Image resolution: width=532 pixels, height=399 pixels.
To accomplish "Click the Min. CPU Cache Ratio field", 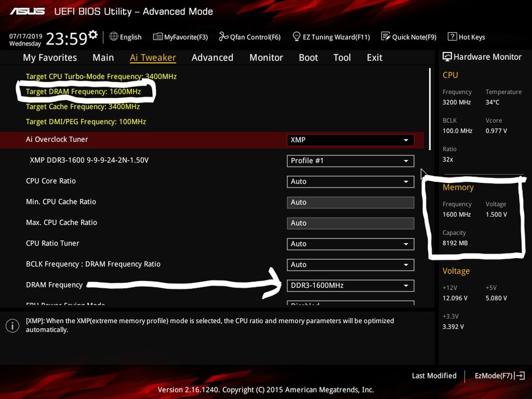I will point(350,202).
